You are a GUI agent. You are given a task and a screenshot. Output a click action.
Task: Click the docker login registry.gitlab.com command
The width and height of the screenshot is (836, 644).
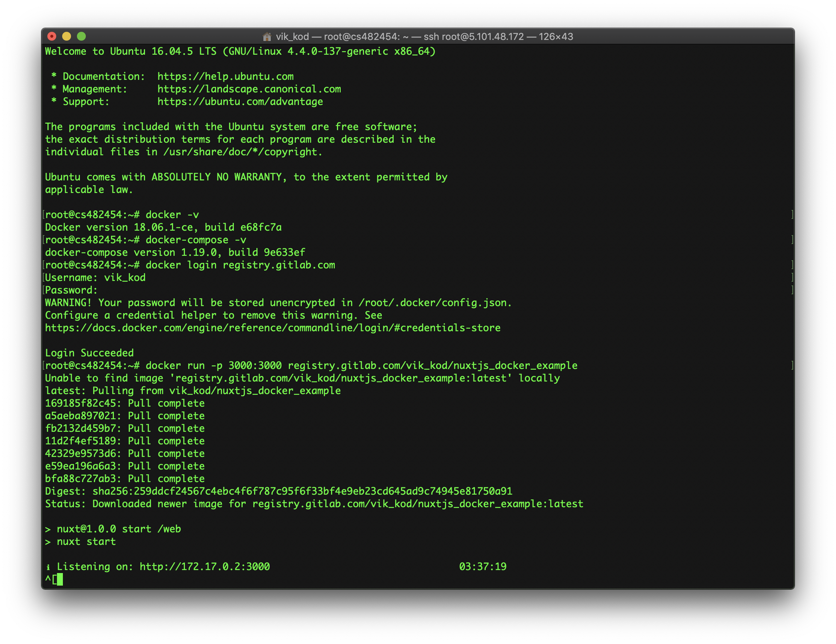click(240, 265)
